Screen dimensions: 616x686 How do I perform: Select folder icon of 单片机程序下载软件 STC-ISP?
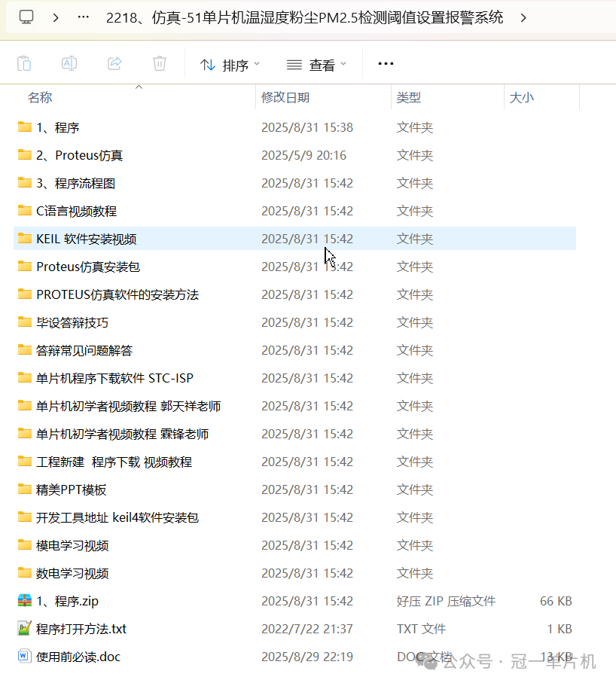point(25,378)
